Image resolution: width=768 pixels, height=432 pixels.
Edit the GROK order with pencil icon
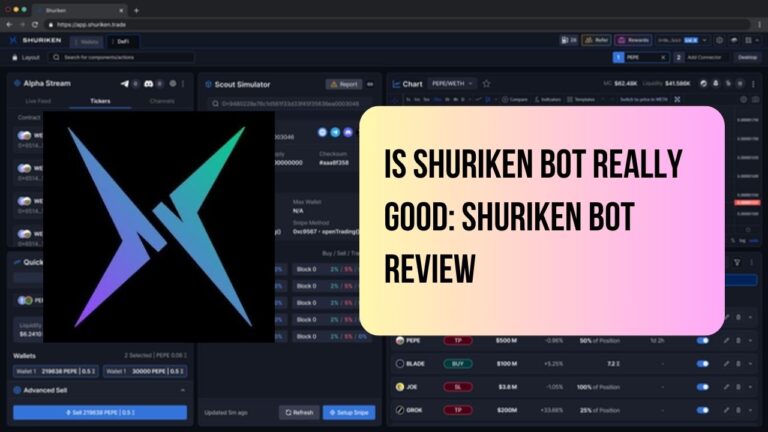click(726, 410)
